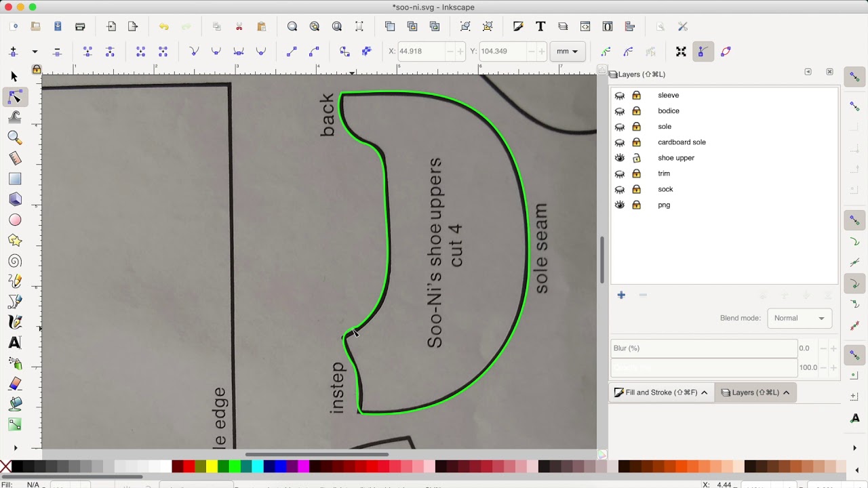The height and width of the screenshot is (488, 868).
Task: Pick the yellow palette swatch
Action: click(x=212, y=466)
